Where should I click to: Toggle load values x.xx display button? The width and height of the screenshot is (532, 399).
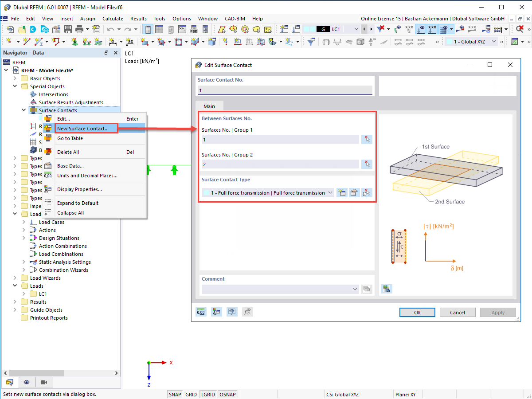point(432,29)
